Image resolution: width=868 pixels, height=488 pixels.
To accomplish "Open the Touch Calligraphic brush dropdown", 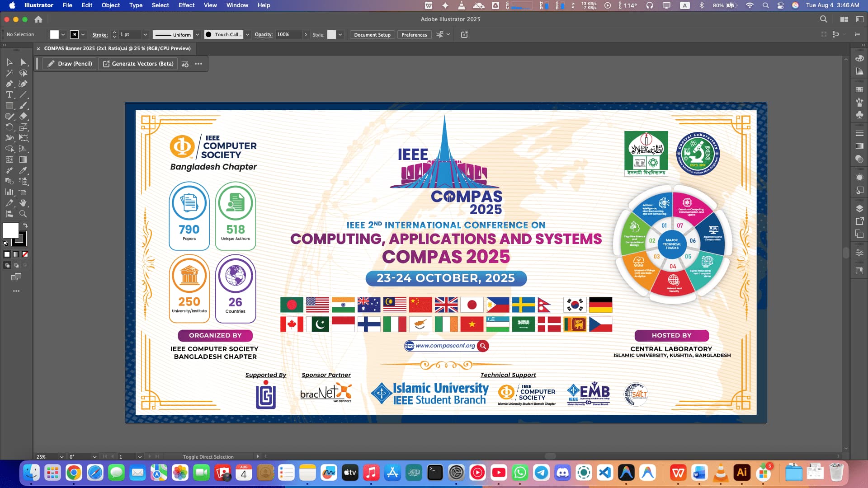I will [247, 35].
